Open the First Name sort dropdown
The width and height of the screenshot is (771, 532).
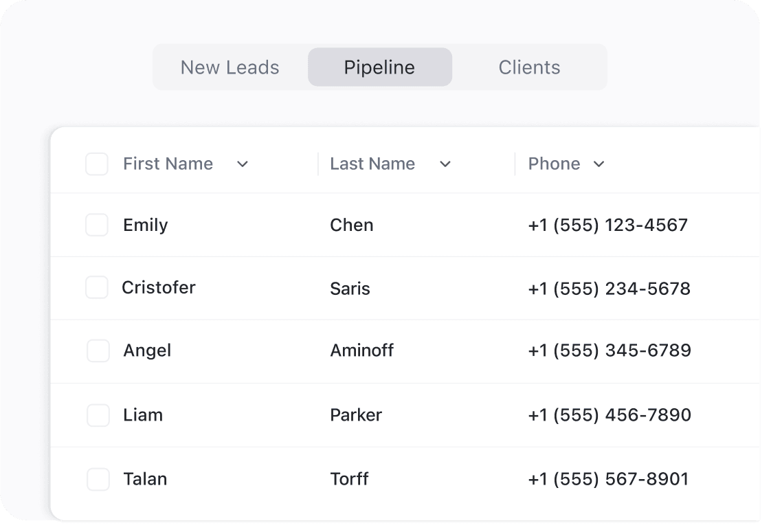242,164
